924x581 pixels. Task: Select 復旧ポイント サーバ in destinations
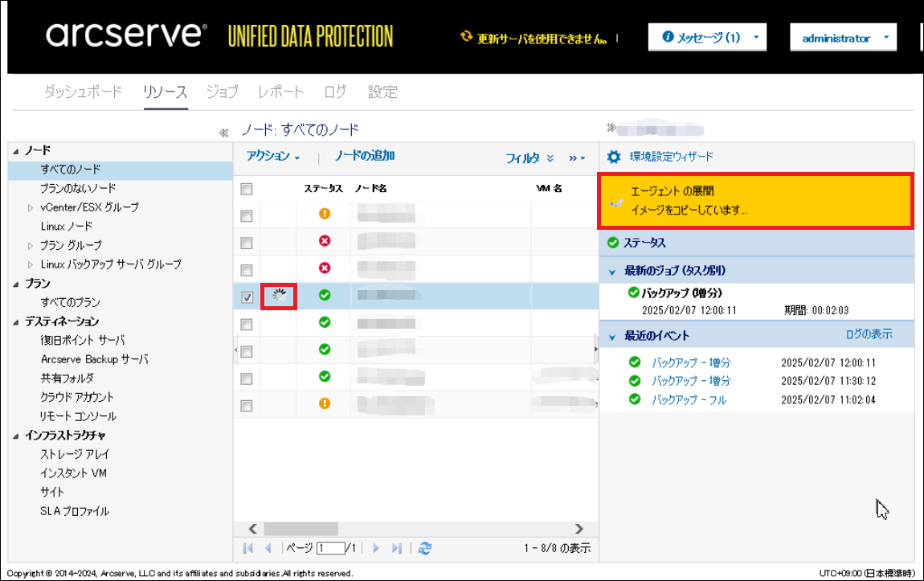tap(83, 341)
